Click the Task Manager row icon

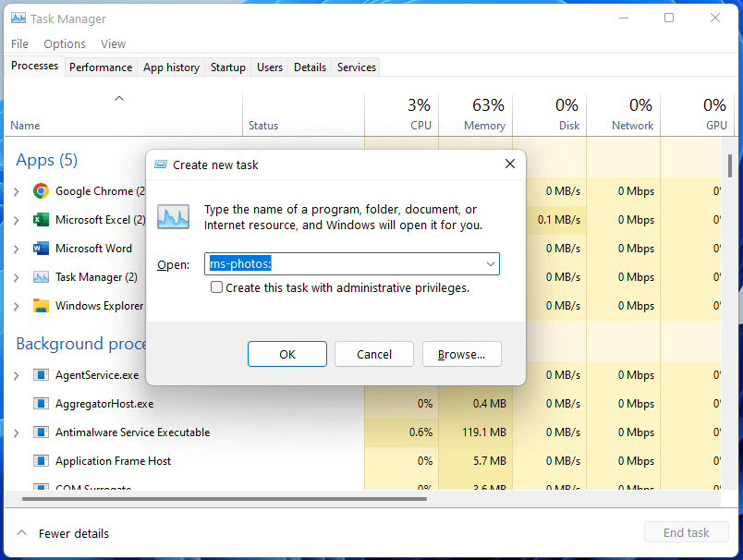point(41,277)
